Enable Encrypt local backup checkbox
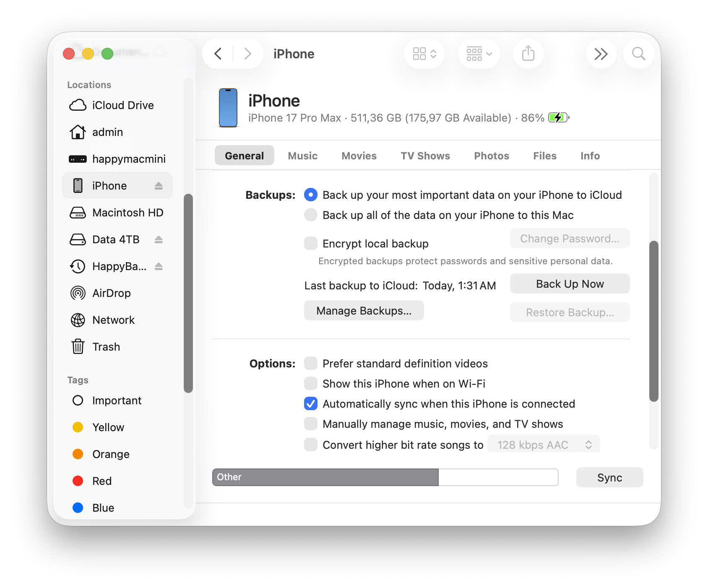 point(311,243)
